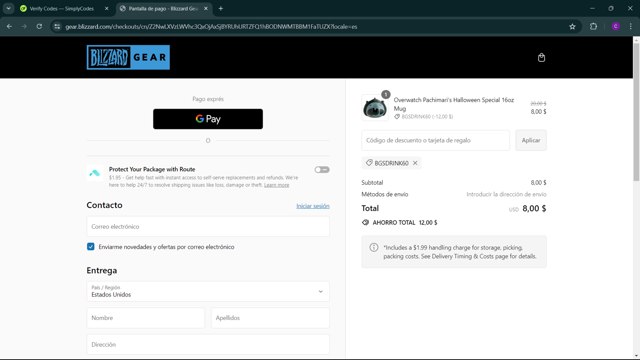Click the Protect Your Package with Route heading
Screen dimensions: 640x360
tap(152, 169)
